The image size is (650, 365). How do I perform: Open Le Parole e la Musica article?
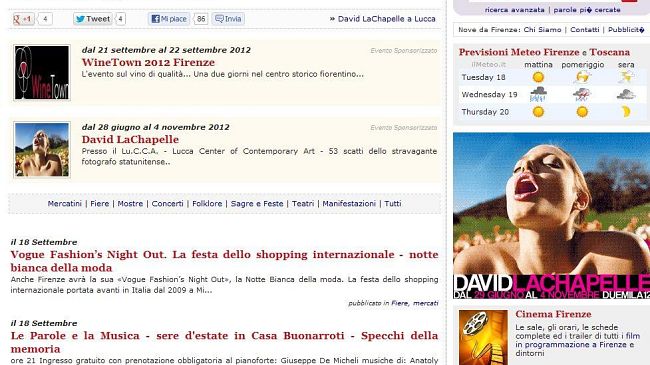coord(224,342)
